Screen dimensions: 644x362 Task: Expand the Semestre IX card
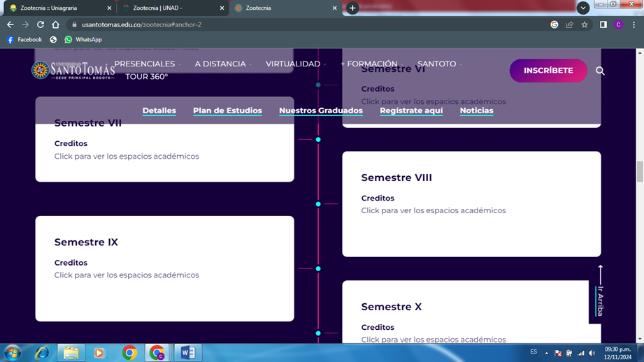[x=164, y=268]
